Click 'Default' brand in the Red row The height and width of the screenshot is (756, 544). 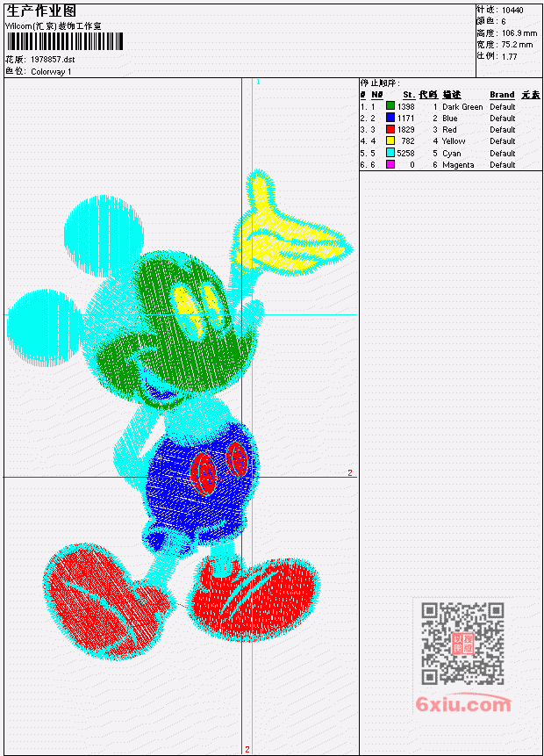503,130
